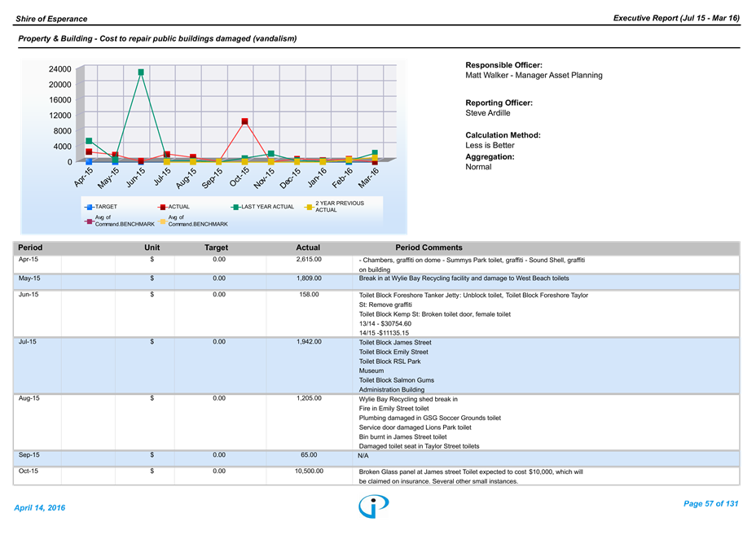Select 'Less is Better' value
Screen dimensions: 756x535
click(x=490, y=145)
